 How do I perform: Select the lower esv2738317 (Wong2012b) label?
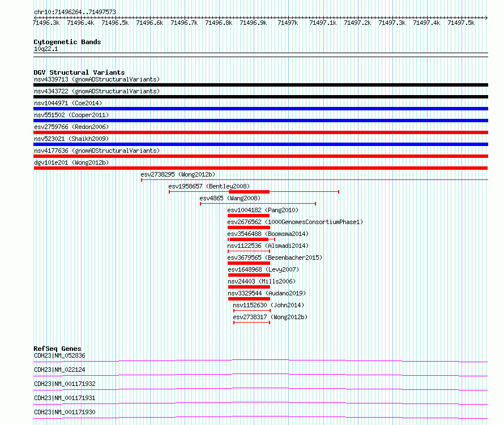point(270,317)
